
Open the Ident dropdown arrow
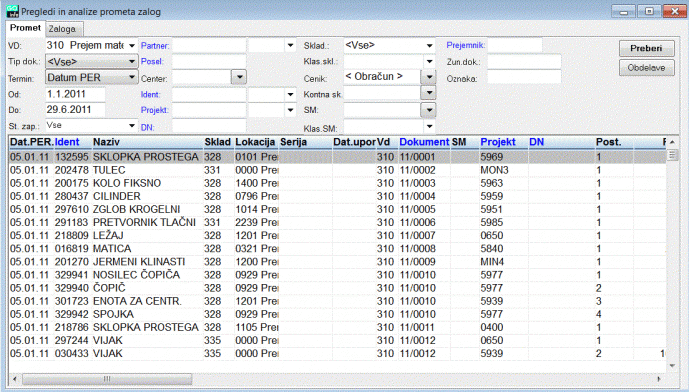click(290, 94)
